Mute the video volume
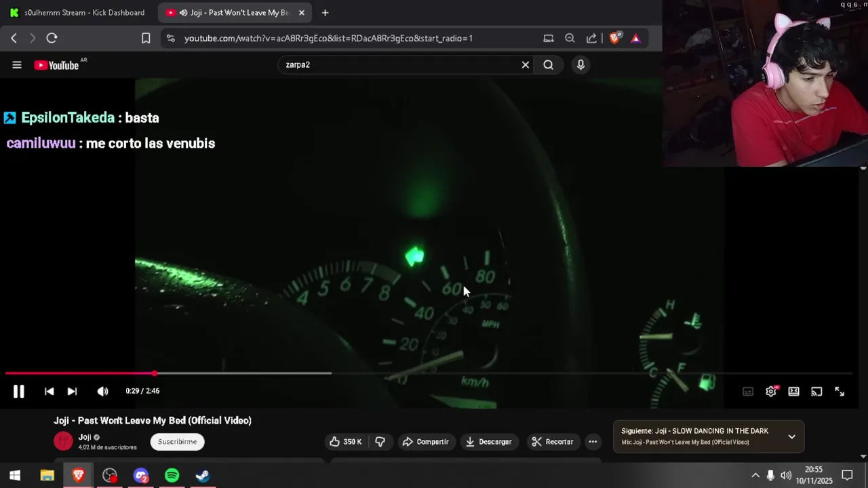868x488 pixels. [x=102, y=391]
